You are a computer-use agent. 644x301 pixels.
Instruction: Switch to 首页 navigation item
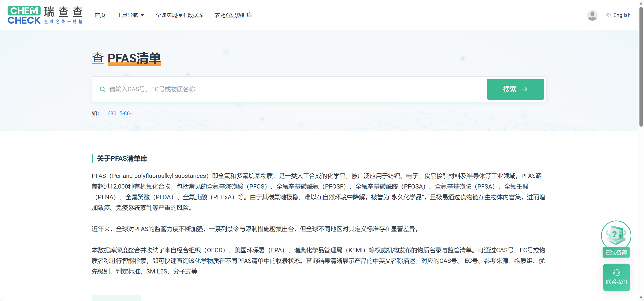point(100,15)
